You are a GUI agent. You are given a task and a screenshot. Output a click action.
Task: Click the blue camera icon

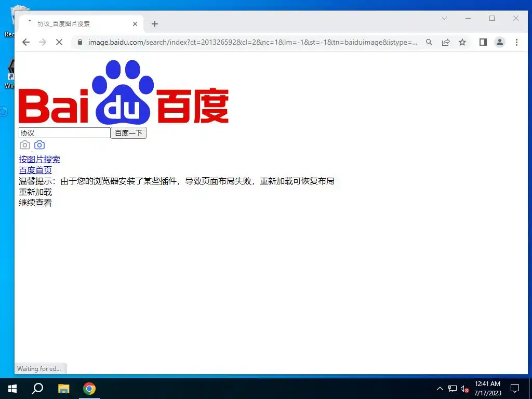(x=39, y=145)
